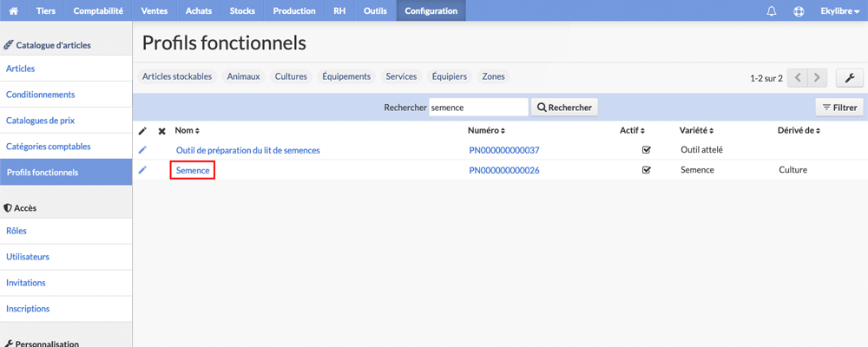Click the Rechercher search button
The image size is (868, 347).
[564, 108]
